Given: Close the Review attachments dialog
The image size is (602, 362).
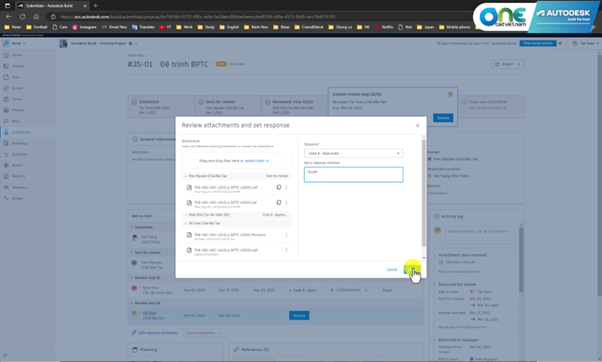Looking at the screenshot, I should click(x=417, y=126).
